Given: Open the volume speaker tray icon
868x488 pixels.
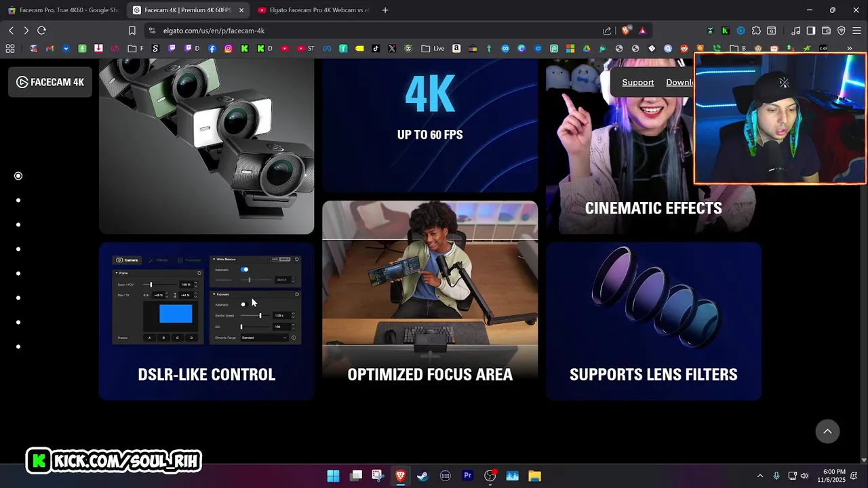Looking at the screenshot, I should pos(804,476).
